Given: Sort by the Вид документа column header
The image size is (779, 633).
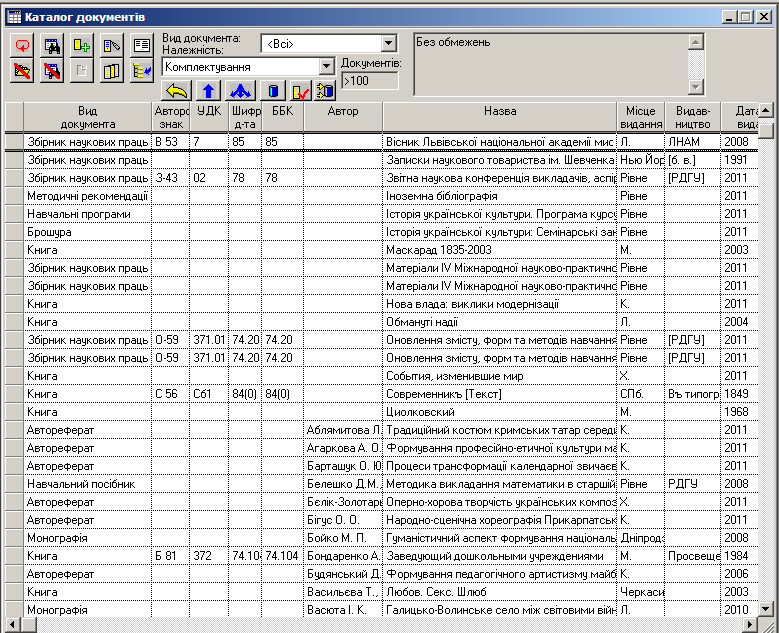Looking at the screenshot, I should tap(87, 117).
